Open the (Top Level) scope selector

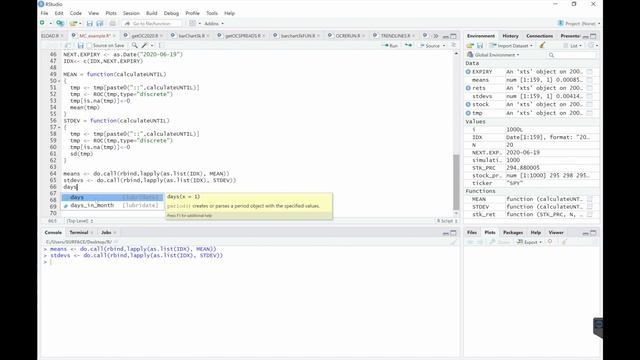point(80,221)
